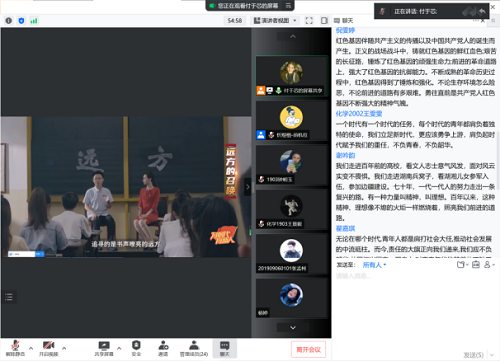Collapse the participant strip with the side arrow
Screen dimensions: 500x361
[248, 187]
